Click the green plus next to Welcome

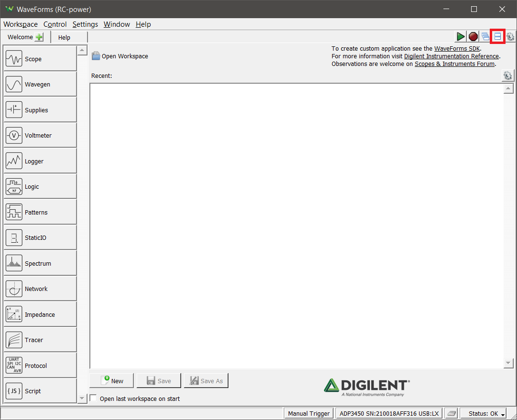pyautogui.click(x=39, y=37)
